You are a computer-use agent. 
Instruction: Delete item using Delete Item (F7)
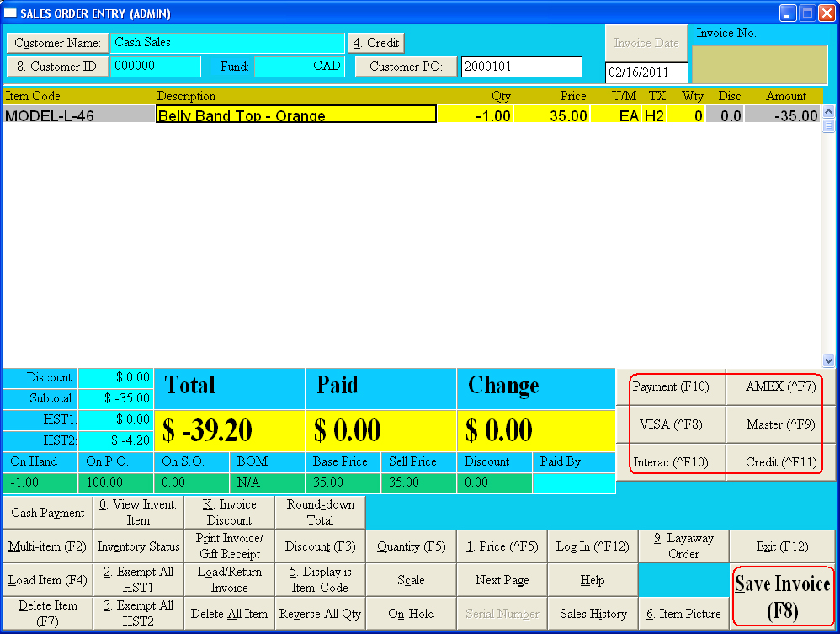tap(47, 614)
